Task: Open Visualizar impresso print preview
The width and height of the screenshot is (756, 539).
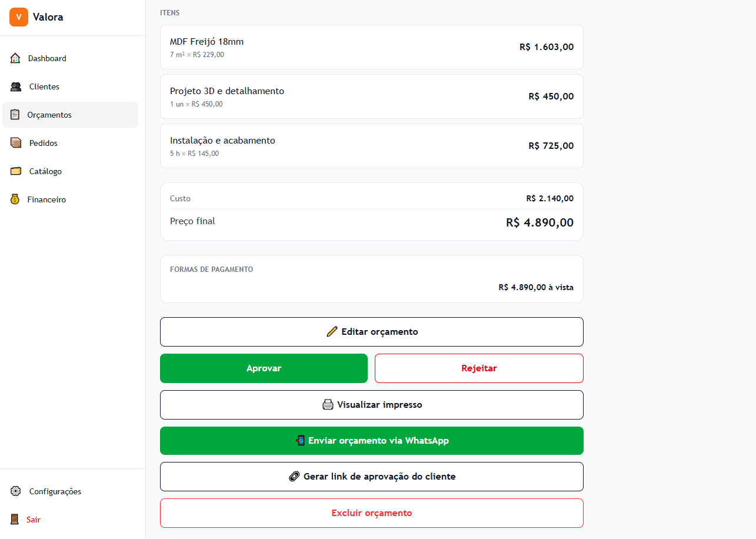Action: coord(372,405)
